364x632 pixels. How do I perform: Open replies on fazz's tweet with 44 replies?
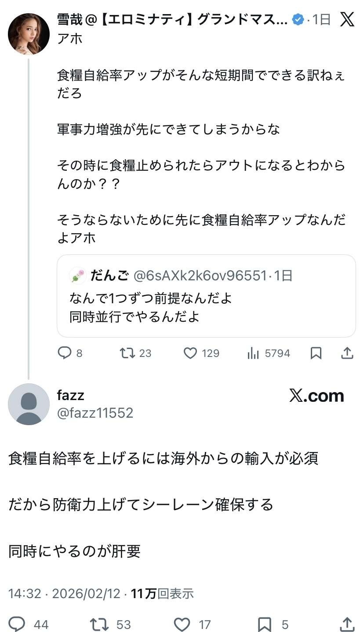[x=17, y=624]
